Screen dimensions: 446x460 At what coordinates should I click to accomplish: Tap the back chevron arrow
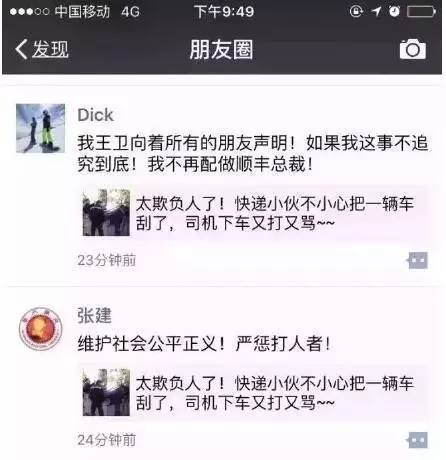tap(21, 49)
